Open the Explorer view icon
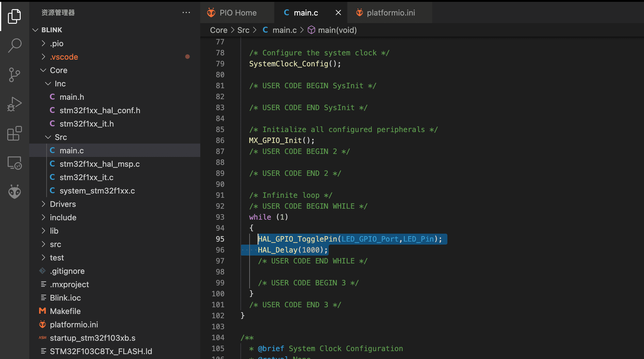This screenshot has width=644, height=359. click(x=14, y=16)
